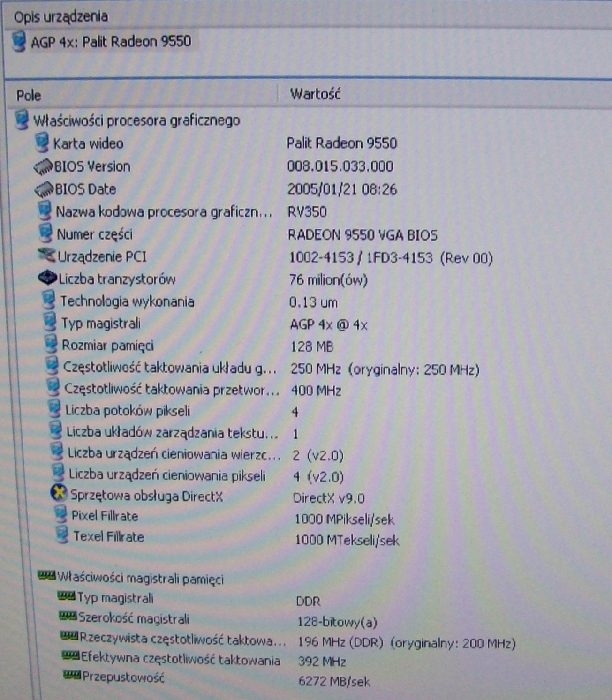
Task: Select the '400 MHz' RAMDAC clock value
Action: pos(316,391)
